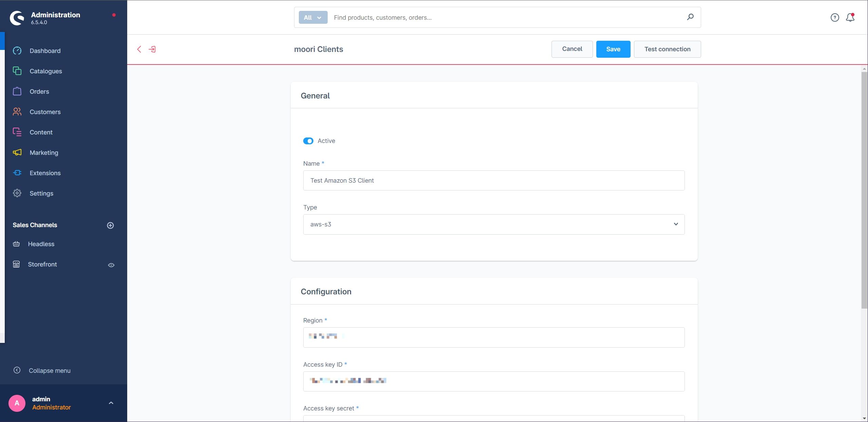
Task: Click the Orders bag icon
Action: (x=17, y=91)
